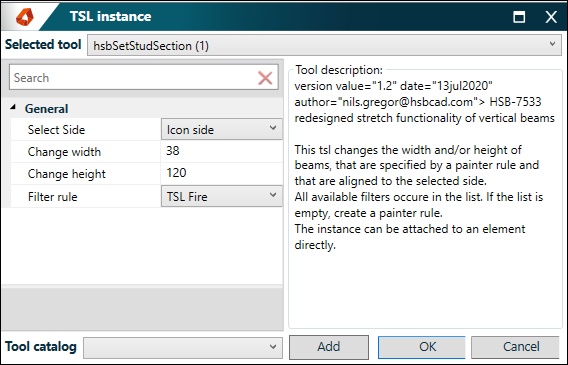Open the Selected tool dropdown
The height and width of the screenshot is (365, 568).
324,45
